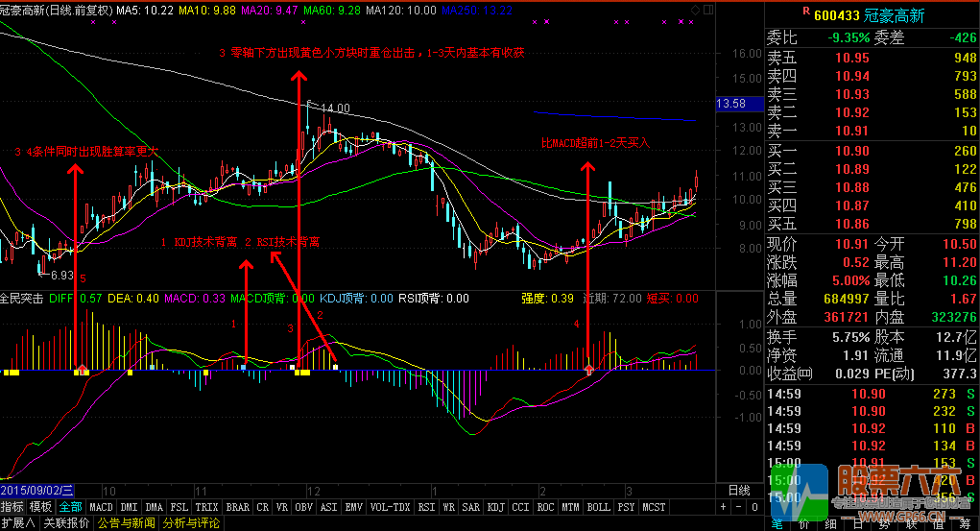Select the 全部 indicator filter
Screen dimensions: 980x531
[x=70, y=507]
